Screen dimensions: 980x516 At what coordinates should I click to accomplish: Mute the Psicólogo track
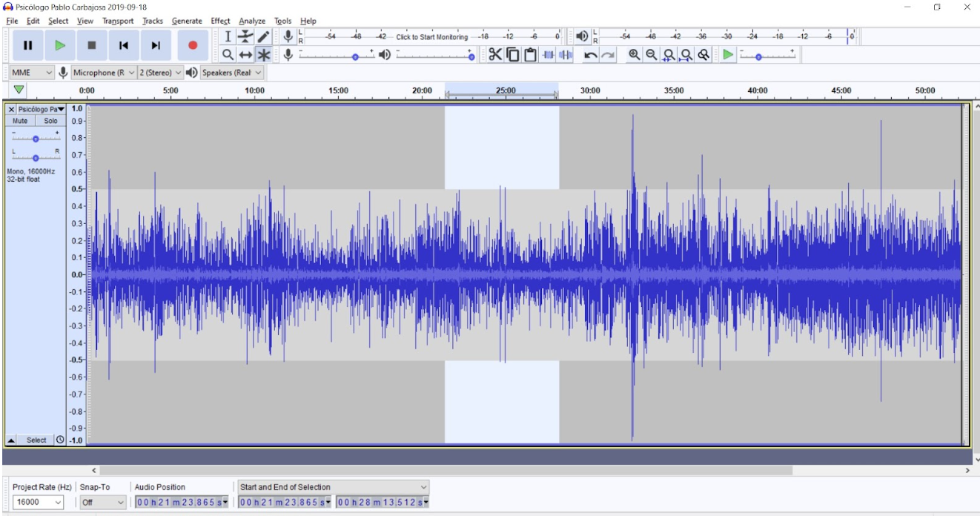tap(20, 121)
